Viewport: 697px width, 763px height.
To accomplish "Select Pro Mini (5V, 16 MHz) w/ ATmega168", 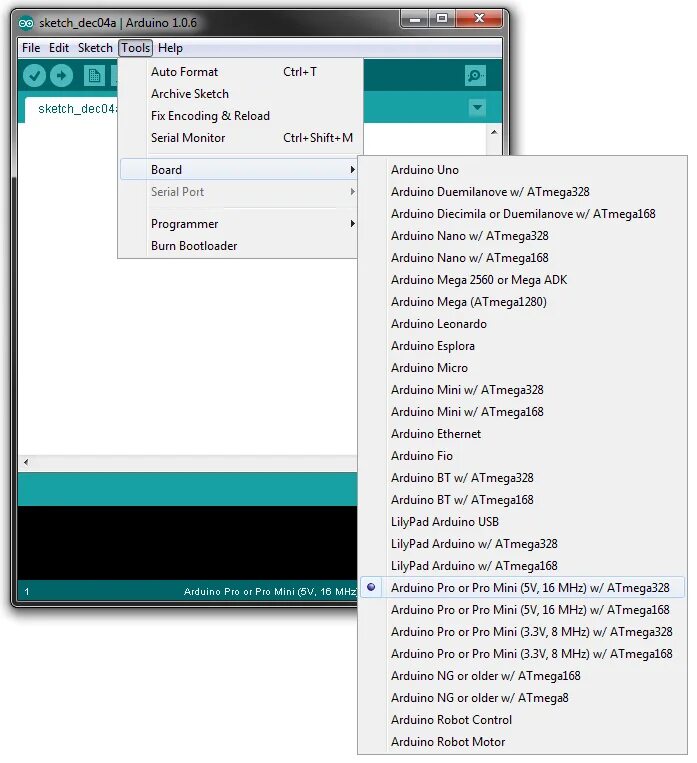I will (522, 610).
